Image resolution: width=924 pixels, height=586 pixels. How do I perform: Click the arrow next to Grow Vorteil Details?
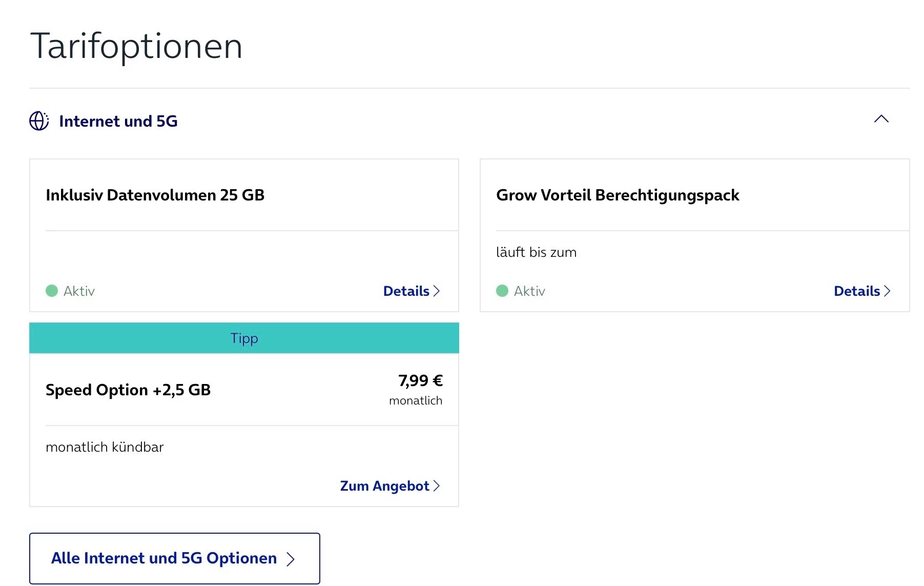[x=887, y=291]
